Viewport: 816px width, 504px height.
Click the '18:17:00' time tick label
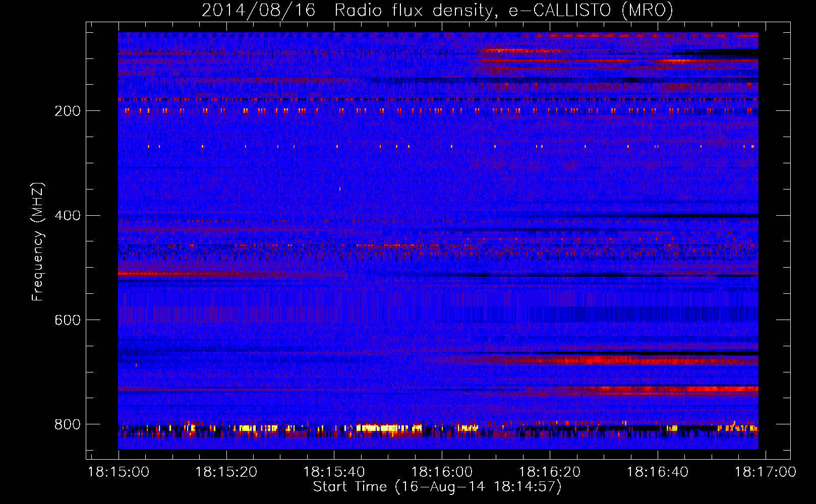pyautogui.click(x=765, y=472)
